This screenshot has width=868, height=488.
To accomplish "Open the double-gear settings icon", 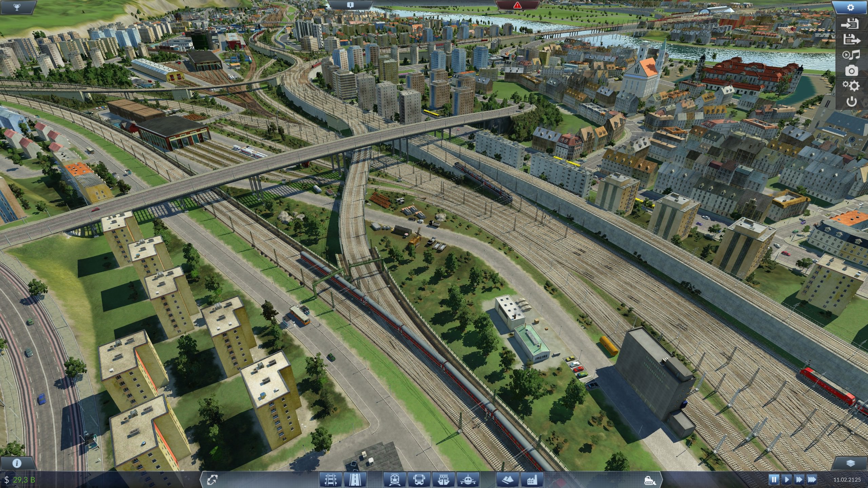I will click(851, 86).
